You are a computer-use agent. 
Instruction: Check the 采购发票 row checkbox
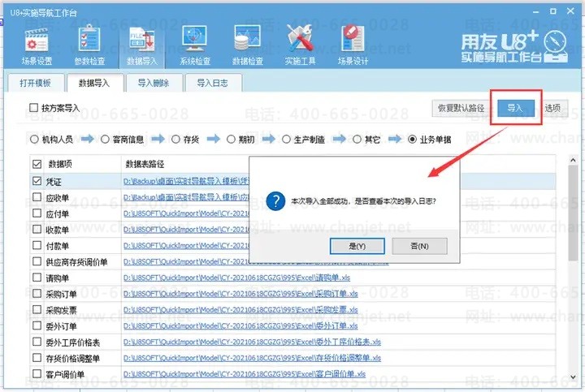[x=37, y=310]
